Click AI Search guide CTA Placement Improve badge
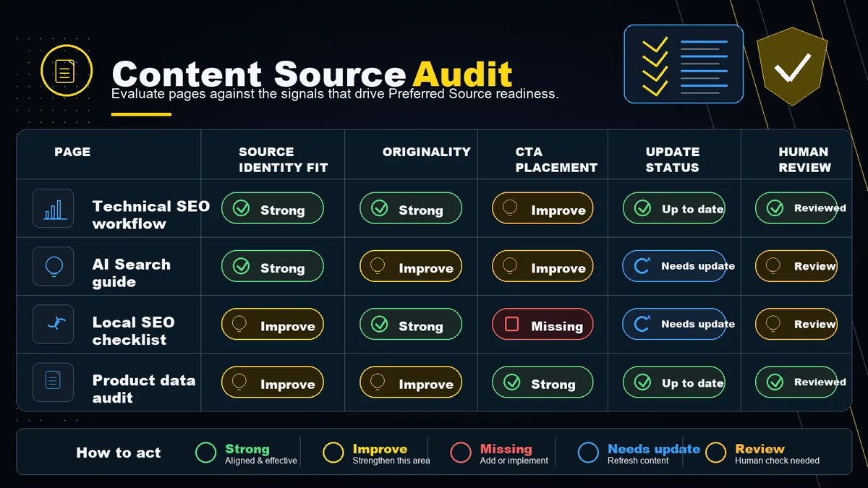Screen dimensions: 868x488 click(542, 266)
